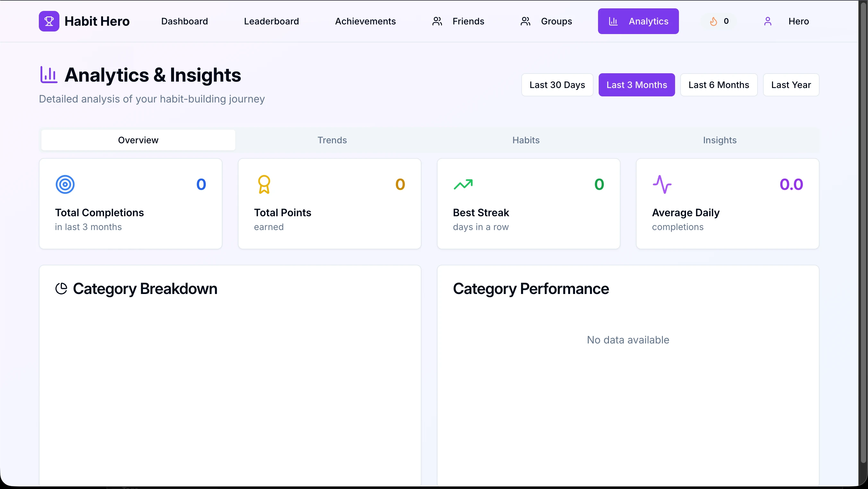Open the Trends tab
This screenshot has width=868, height=489.
(x=332, y=140)
